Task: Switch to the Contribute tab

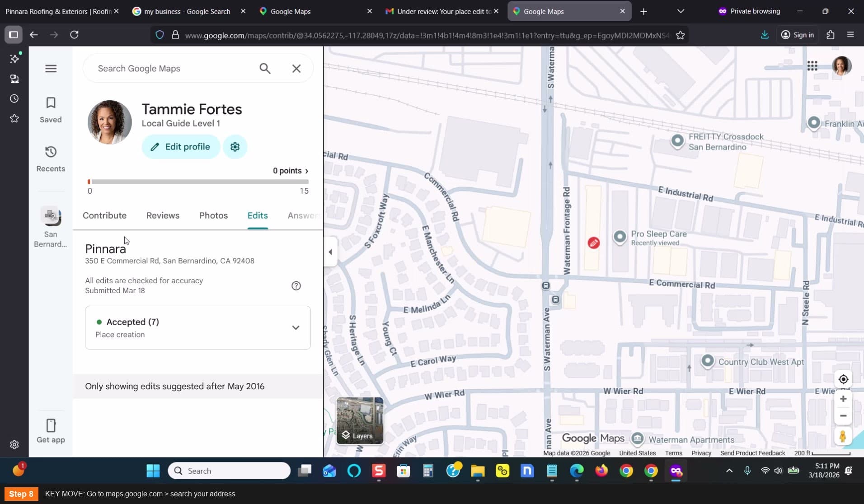Action: (104, 215)
